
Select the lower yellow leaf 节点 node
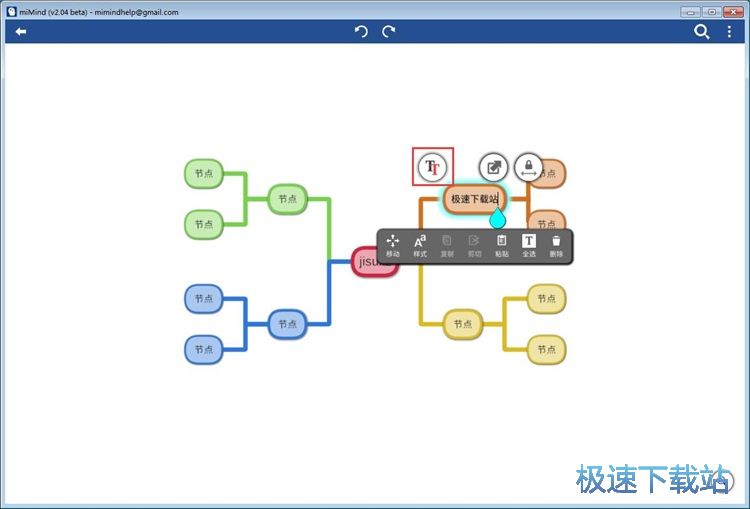point(546,350)
